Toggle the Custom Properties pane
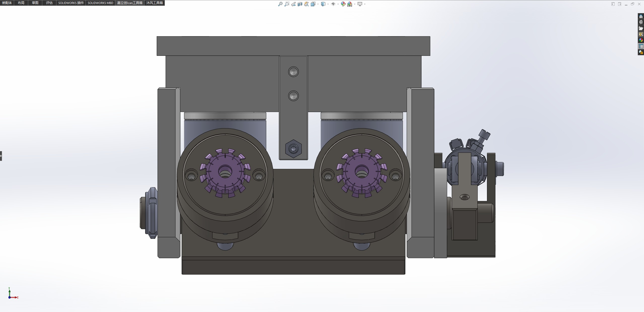The image size is (644, 312). pos(641,46)
